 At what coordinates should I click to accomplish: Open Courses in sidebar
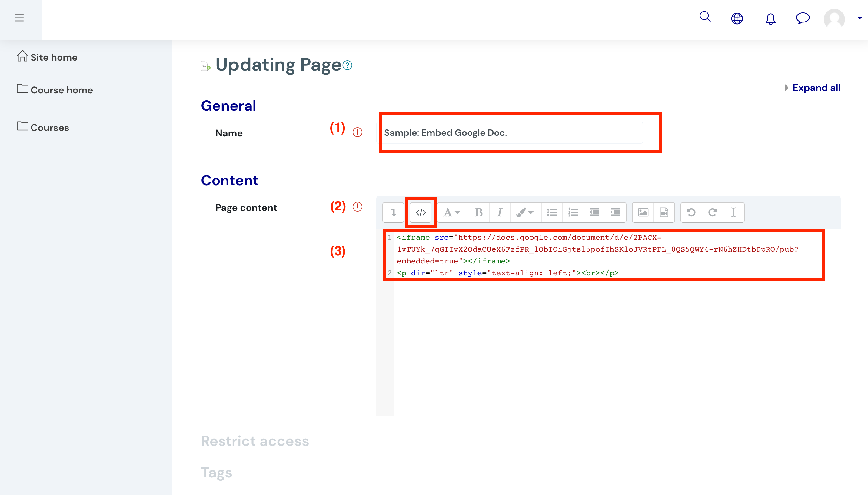point(43,127)
